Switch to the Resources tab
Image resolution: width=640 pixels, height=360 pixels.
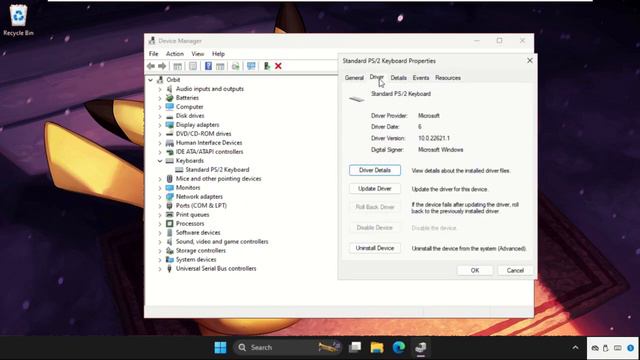(x=448, y=78)
